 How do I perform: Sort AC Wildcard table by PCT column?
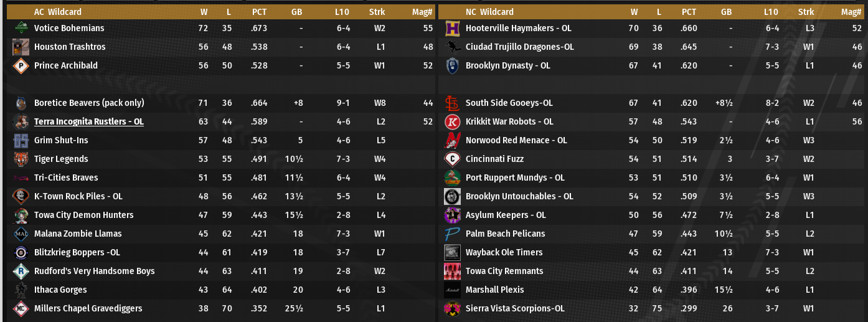tap(260, 12)
